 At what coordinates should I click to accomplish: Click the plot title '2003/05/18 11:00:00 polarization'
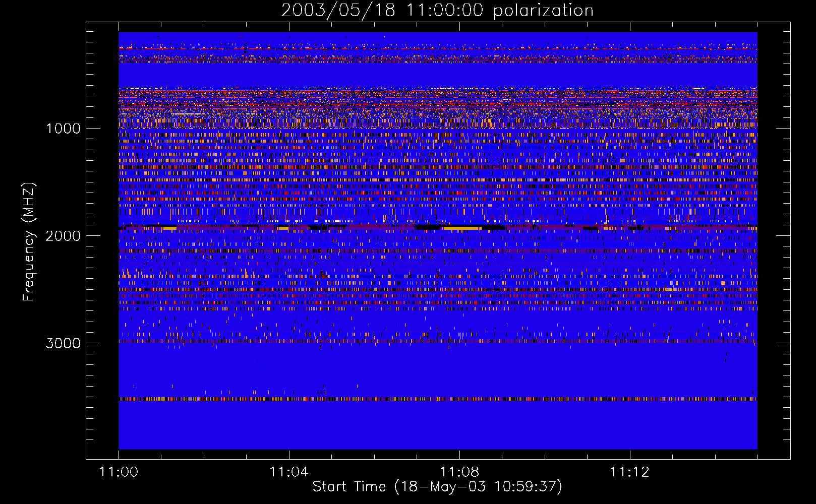pos(437,11)
